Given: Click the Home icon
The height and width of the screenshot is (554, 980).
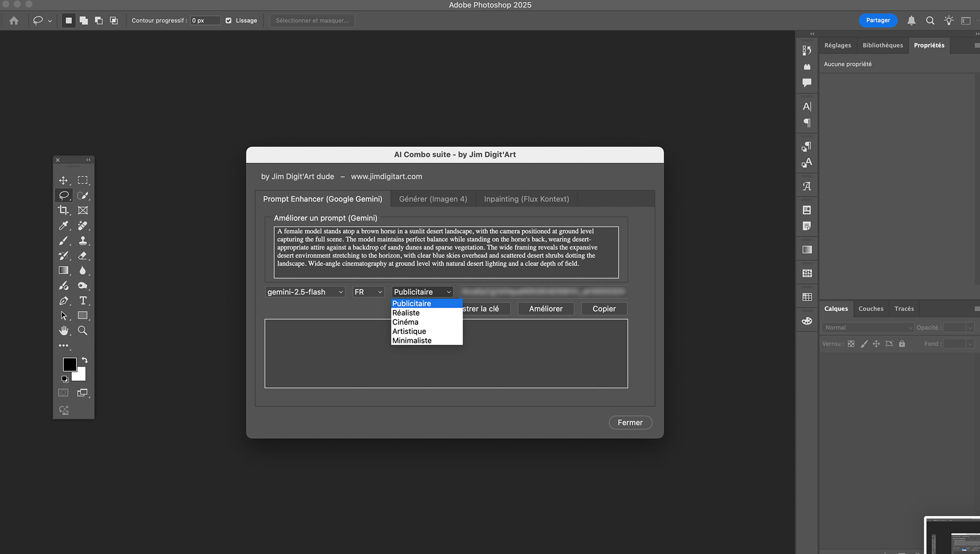Looking at the screenshot, I should 14,20.
